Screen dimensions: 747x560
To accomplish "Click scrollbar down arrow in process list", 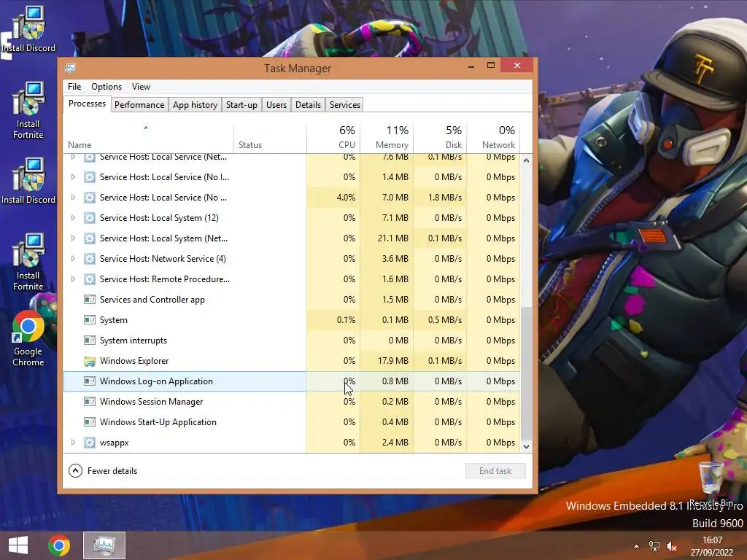I will 526,447.
